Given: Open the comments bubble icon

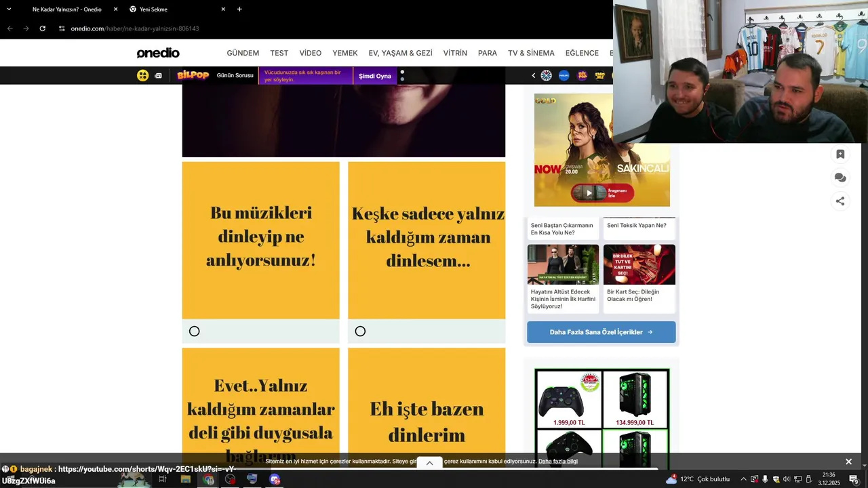Looking at the screenshot, I should [840, 178].
